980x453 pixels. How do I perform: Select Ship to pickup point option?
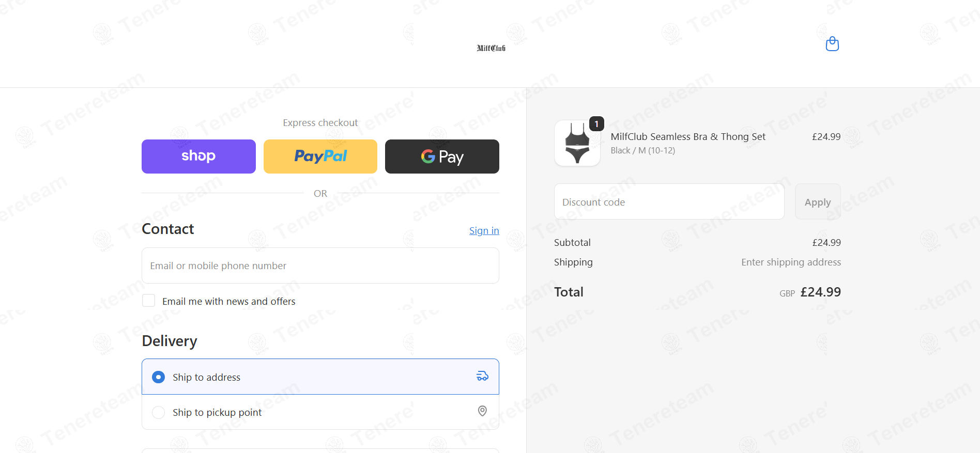coord(320,412)
